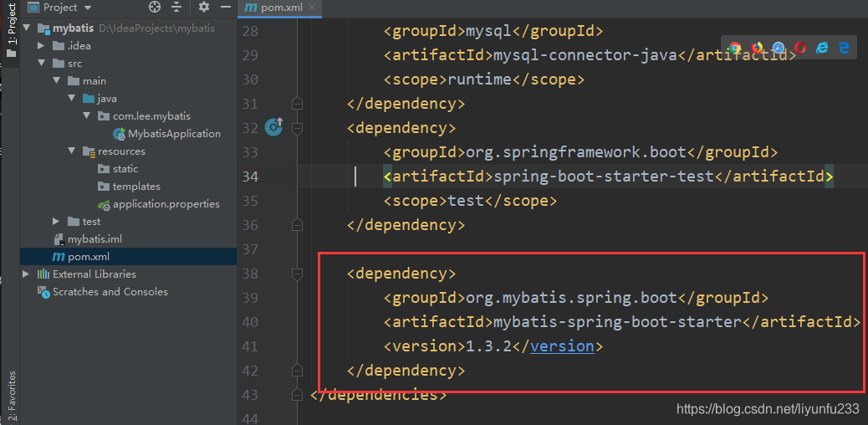The image size is (868, 425).
Task: Toggle fold marker at line 38
Action: pyautogui.click(x=297, y=274)
